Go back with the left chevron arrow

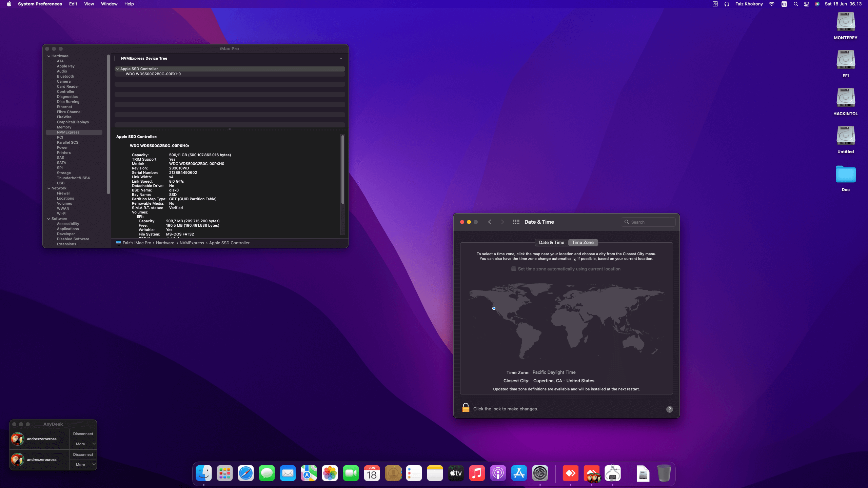pyautogui.click(x=490, y=222)
